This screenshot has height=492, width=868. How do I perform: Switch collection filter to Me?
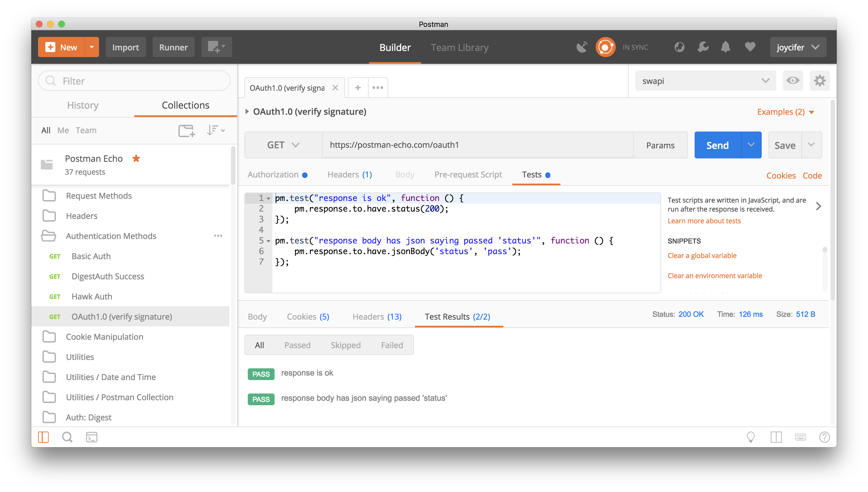(63, 130)
